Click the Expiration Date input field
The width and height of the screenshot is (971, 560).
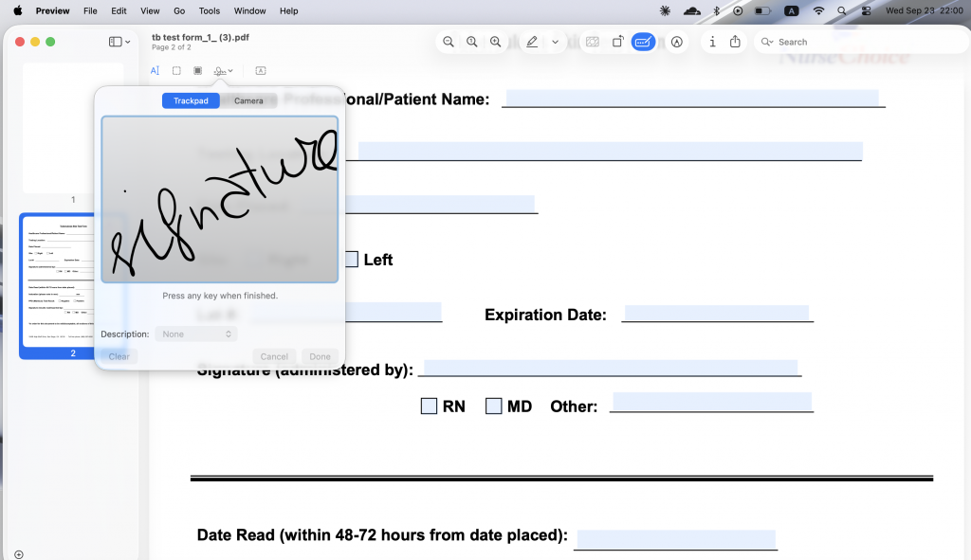pos(717,313)
